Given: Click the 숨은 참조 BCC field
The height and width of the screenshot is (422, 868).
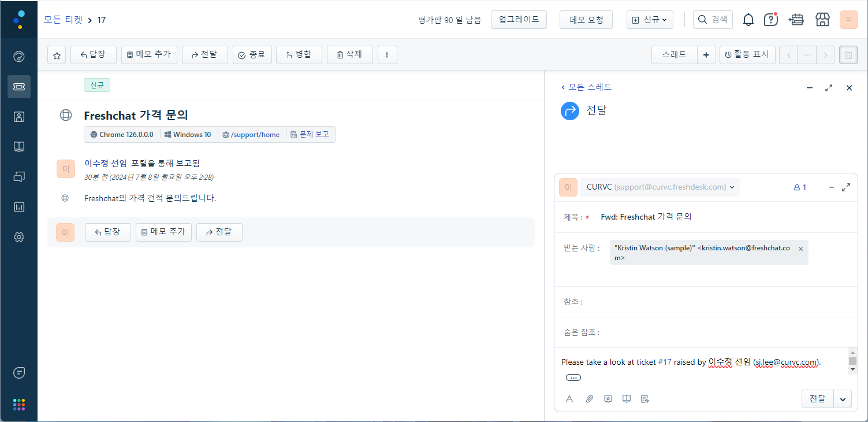Looking at the screenshot, I should tap(705, 332).
